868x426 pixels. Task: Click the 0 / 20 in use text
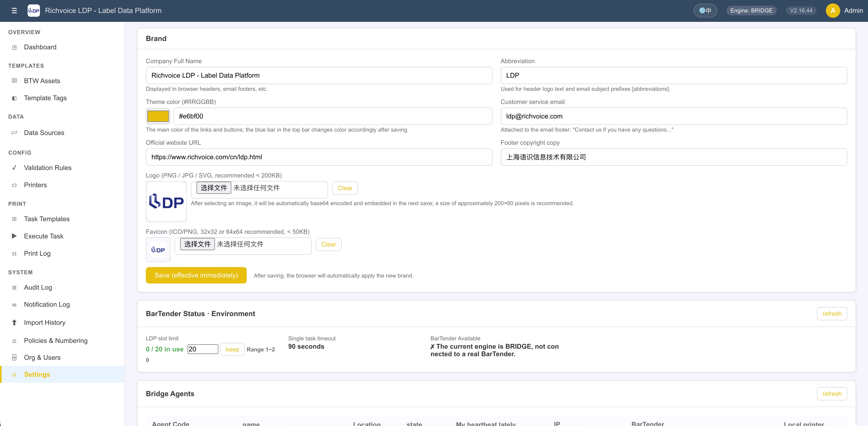click(x=164, y=349)
